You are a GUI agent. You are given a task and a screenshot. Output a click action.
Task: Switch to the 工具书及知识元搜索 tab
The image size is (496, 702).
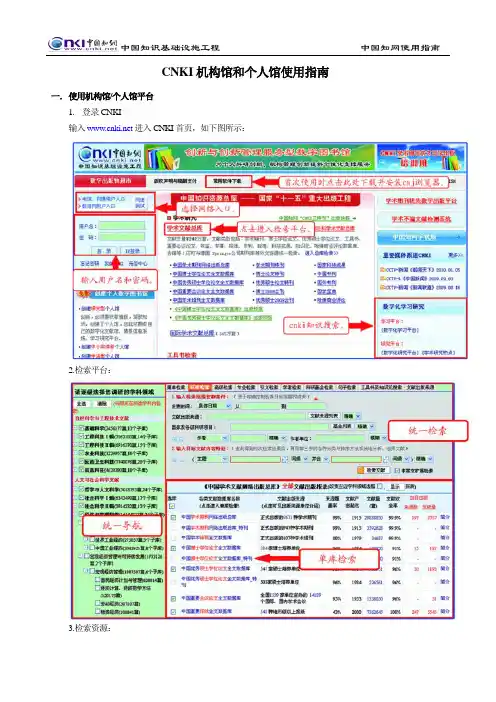tap(382, 387)
